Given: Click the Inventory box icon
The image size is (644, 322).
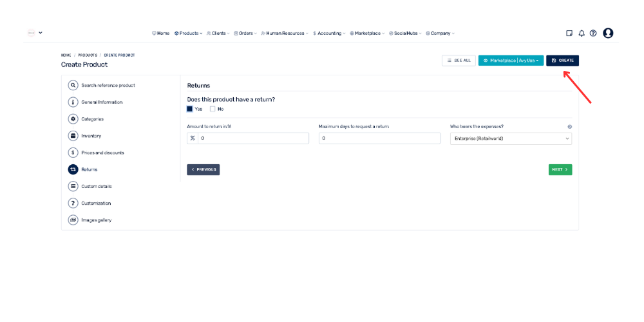Looking at the screenshot, I should coord(73,136).
